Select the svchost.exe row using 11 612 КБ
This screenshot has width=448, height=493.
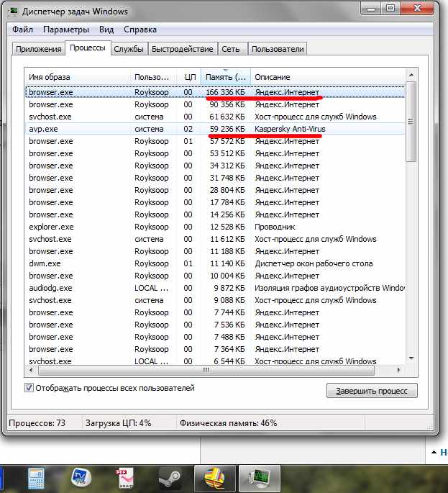[215, 239]
